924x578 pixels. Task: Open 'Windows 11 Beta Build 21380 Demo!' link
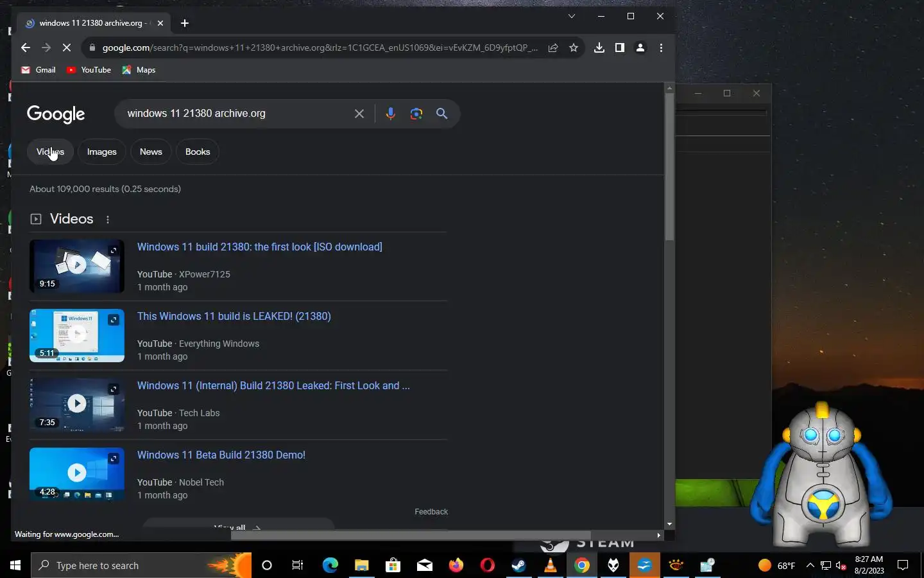(221, 455)
